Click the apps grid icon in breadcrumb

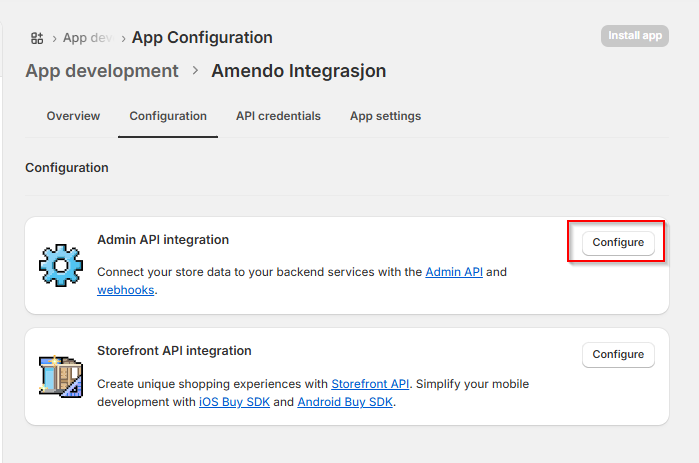37,38
